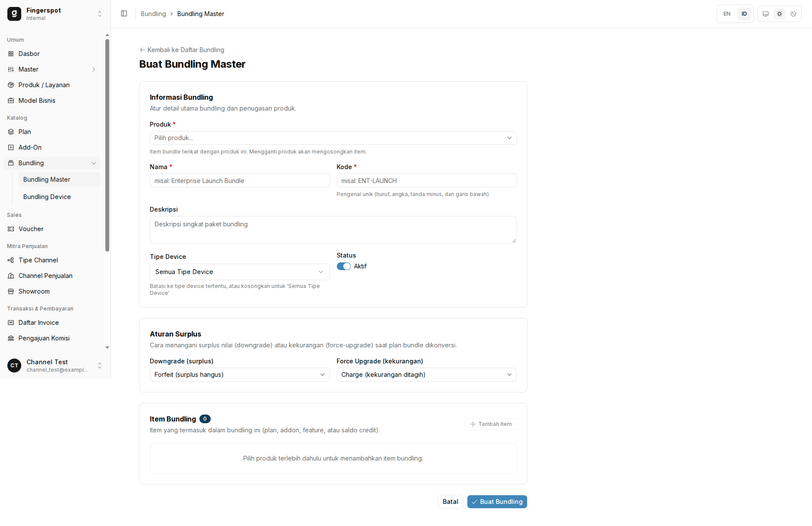Open Dasbor from the sidebar

[52, 54]
